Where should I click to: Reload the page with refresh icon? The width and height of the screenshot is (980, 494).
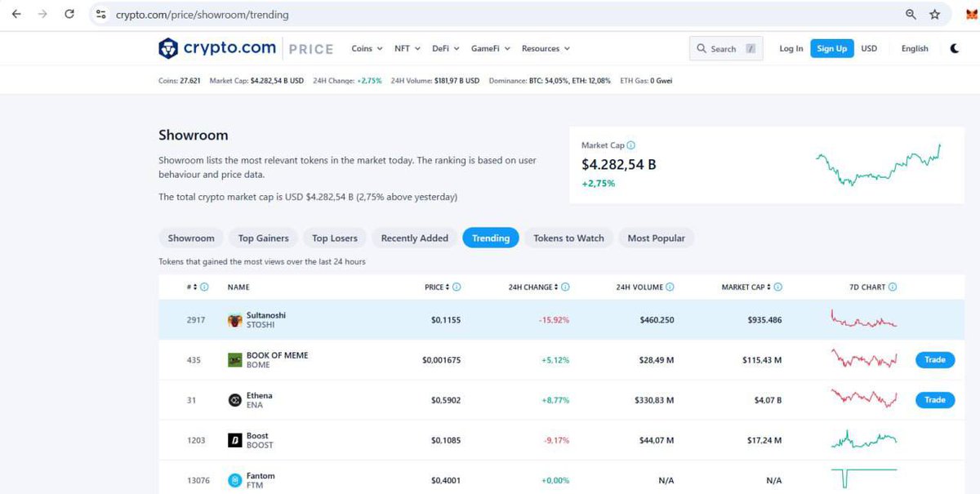coord(69,15)
